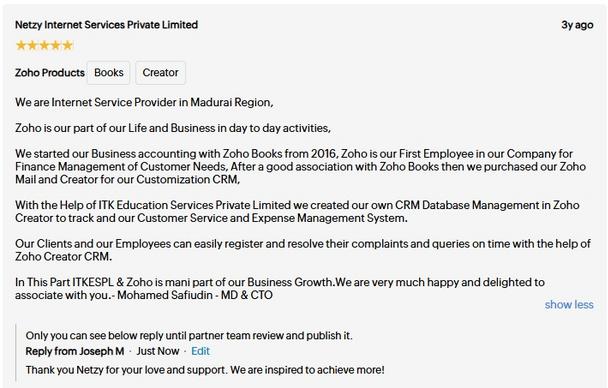Screen dimensions: 608x388
Task: Select the Creator product tag
Action: (161, 72)
